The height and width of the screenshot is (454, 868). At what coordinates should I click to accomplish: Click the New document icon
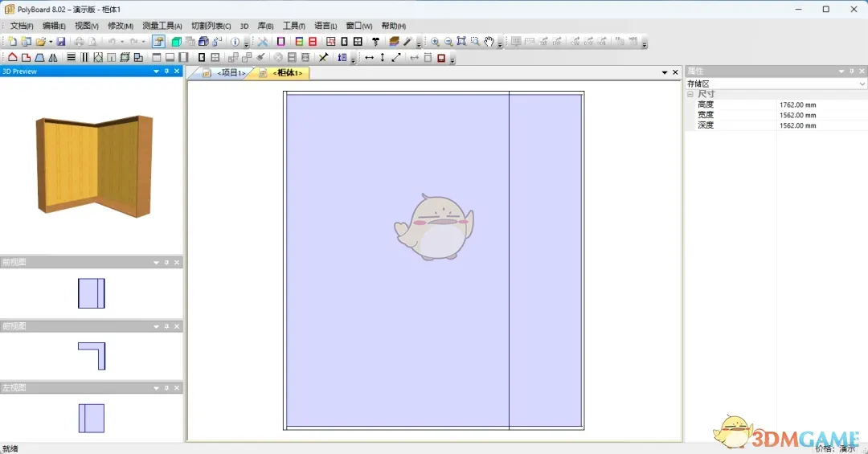tap(12, 42)
